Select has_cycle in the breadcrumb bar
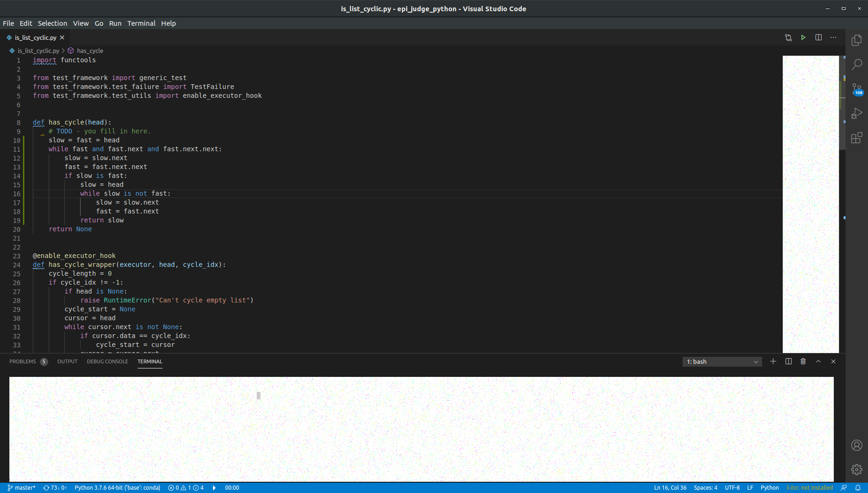The height and width of the screenshot is (493, 868). point(90,51)
